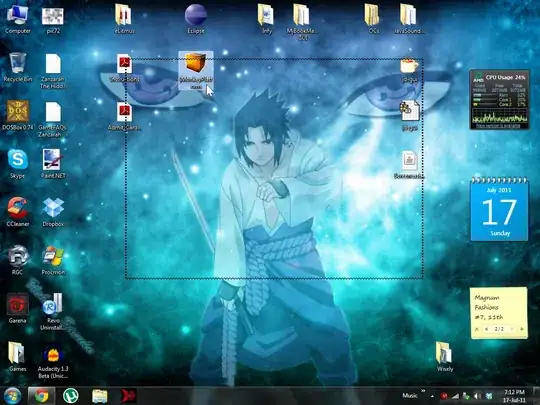This screenshot has width=540, height=405.
Task: Open Windows Explorer from the taskbar
Action: pos(100,396)
